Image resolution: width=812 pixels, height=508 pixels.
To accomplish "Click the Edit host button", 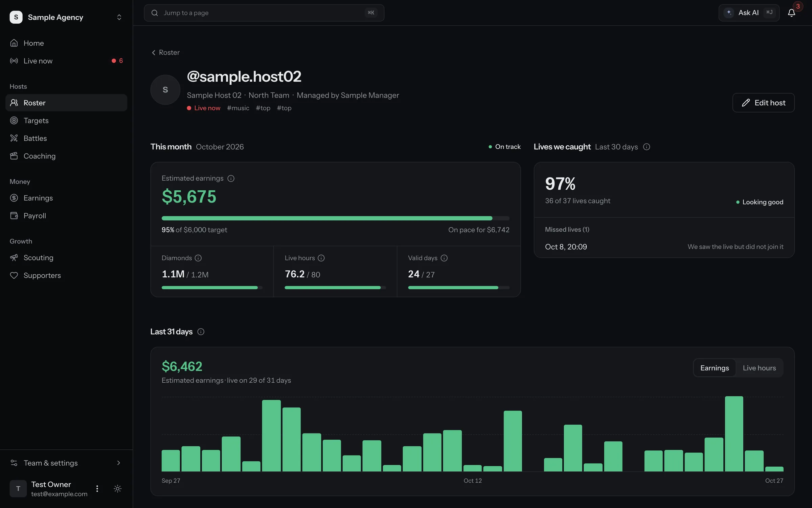I will coord(763,103).
